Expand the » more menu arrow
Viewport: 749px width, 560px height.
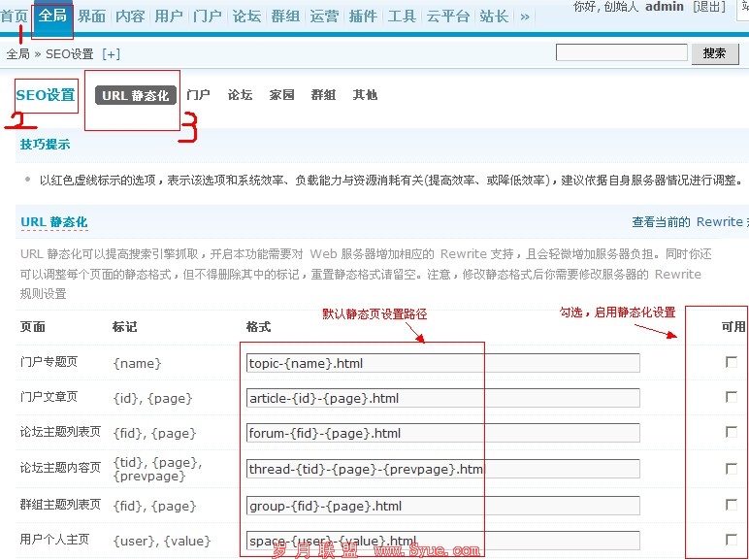[525, 16]
